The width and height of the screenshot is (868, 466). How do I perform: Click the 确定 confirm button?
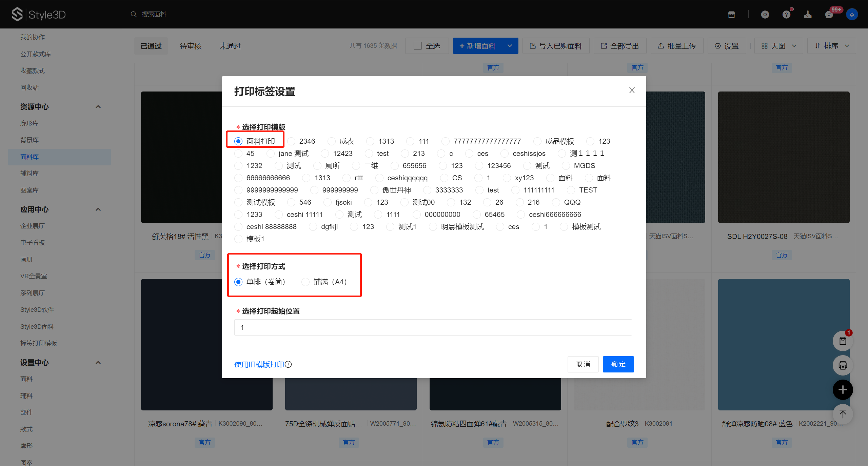[x=618, y=364]
